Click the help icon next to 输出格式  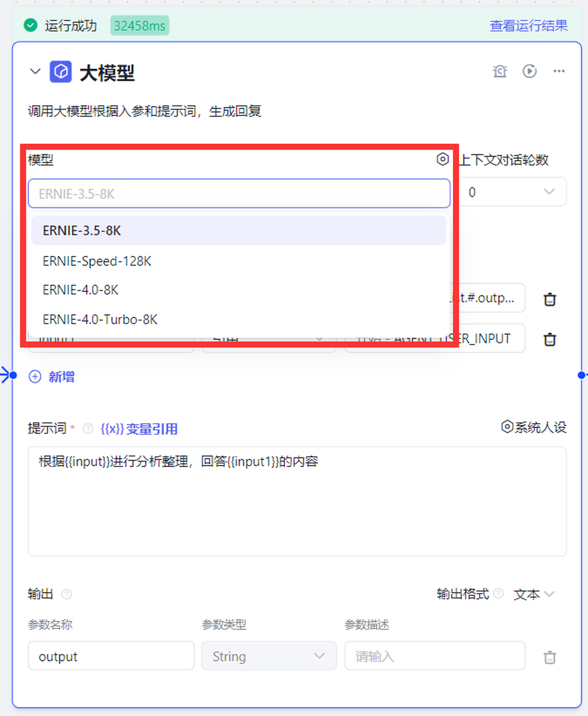coord(498,593)
